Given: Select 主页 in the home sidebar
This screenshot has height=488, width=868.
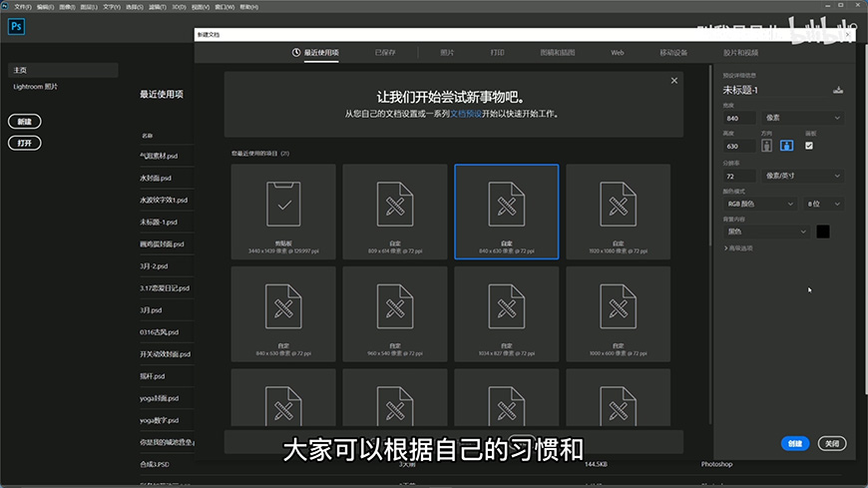Looking at the screenshot, I should point(63,70).
